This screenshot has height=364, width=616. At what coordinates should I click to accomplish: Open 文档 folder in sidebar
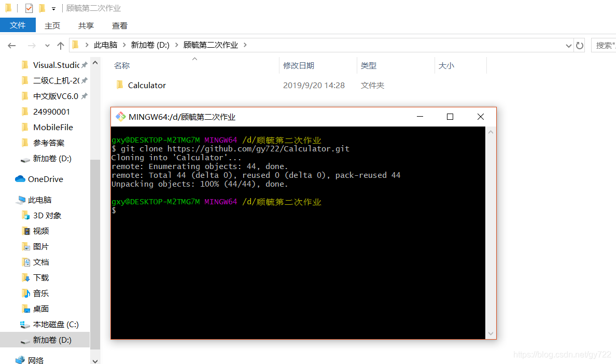(x=40, y=262)
